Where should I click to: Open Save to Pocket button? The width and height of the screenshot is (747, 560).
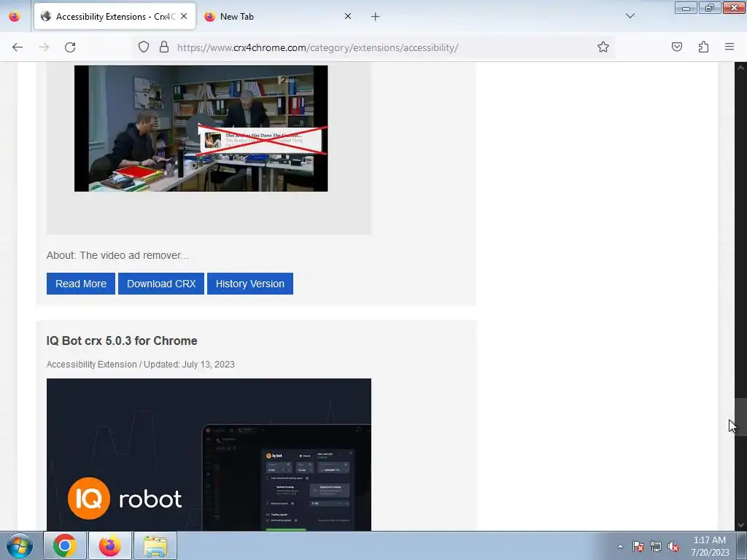click(x=676, y=47)
